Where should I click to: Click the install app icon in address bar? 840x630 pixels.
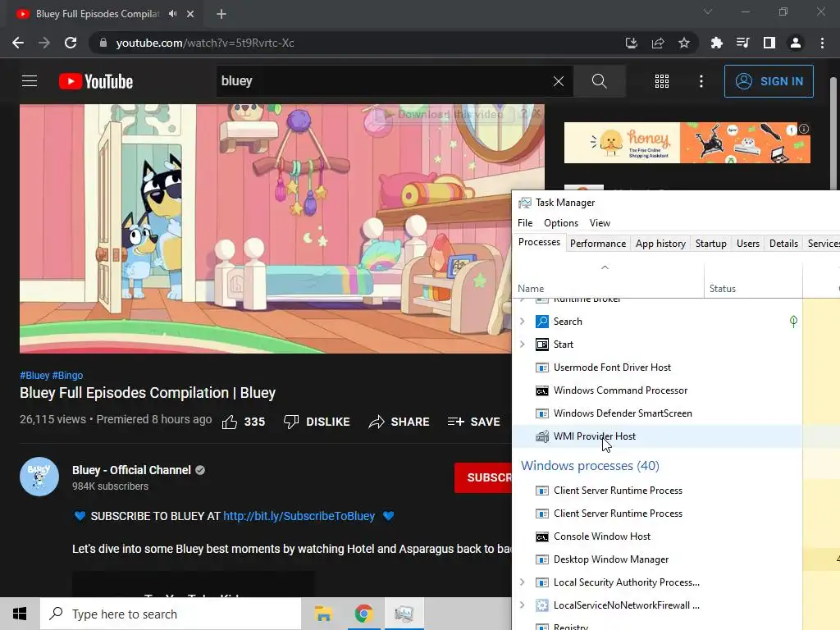point(631,43)
